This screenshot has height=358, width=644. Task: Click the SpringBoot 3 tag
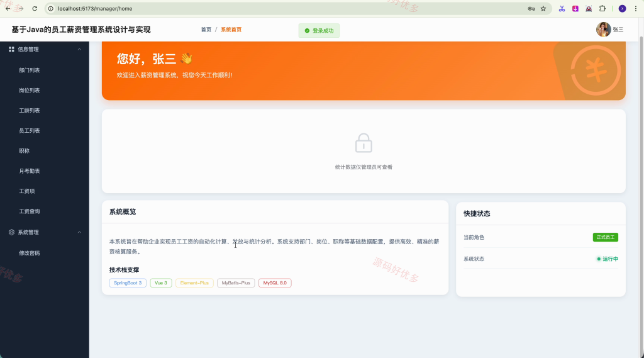(128, 282)
